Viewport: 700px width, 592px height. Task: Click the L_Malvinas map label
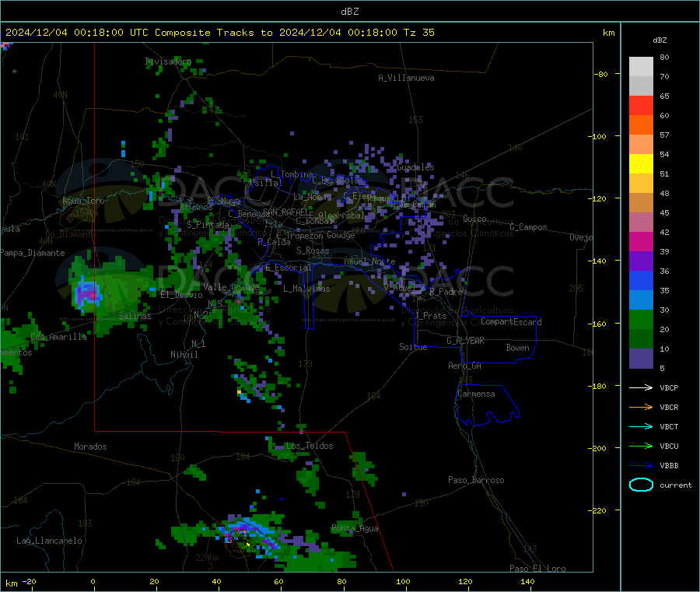(x=306, y=289)
